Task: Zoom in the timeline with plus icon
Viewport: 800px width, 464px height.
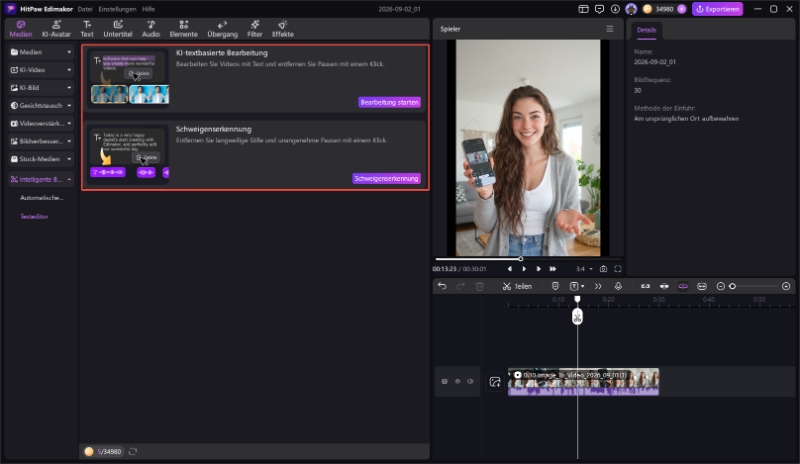Action: [786, 286]
